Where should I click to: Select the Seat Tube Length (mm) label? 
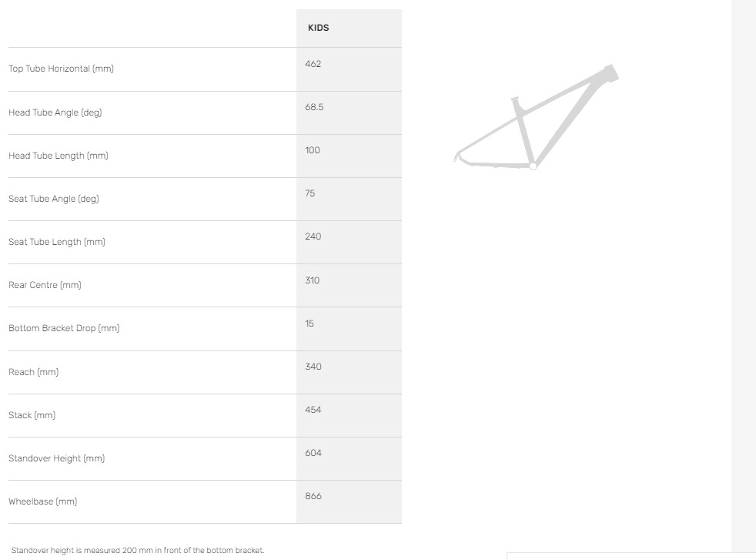coord(56,242)
